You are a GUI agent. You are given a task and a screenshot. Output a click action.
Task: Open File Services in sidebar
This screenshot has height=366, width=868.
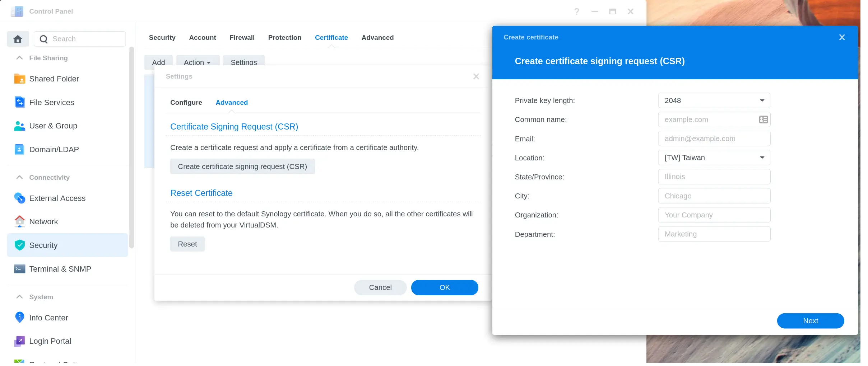(x=68, y=102)
